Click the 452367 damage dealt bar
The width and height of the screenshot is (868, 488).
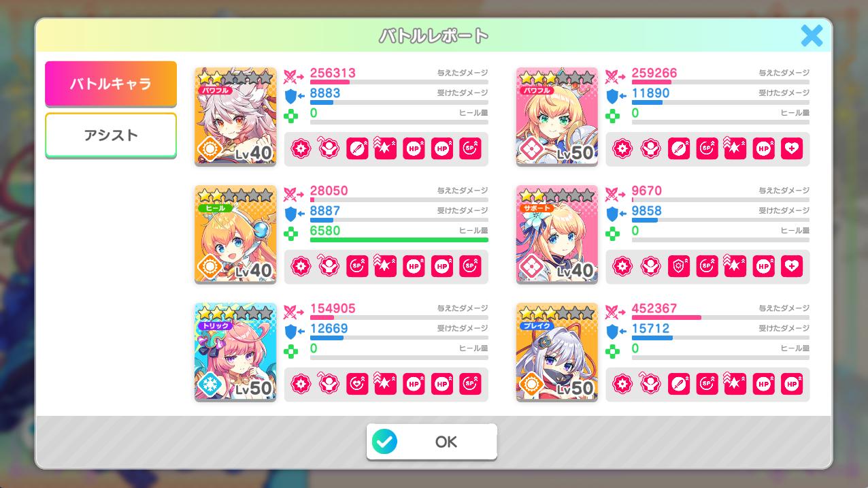(721, 317)
